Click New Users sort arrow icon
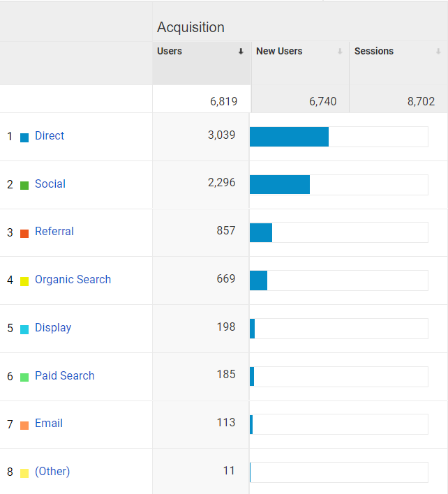 click(340, 52)
